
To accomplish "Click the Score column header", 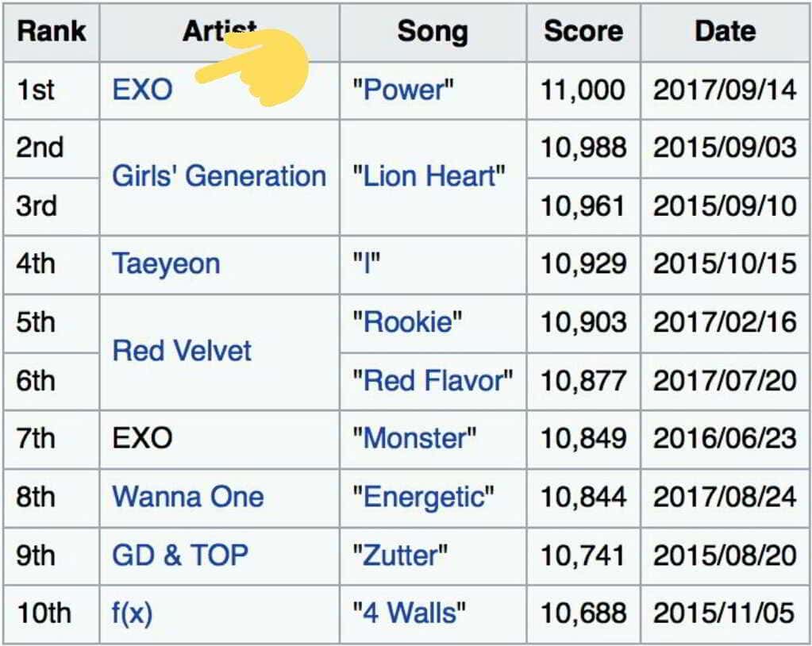I will pyautogui.click(x=583, y=32).
